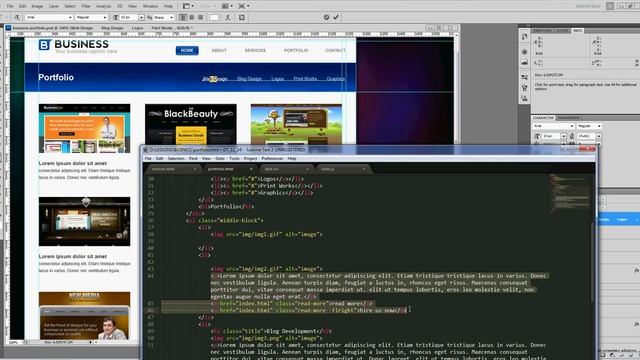Click the orange business site portfolio thumbnail
640x360 pixels.
[x=84, y=128]
